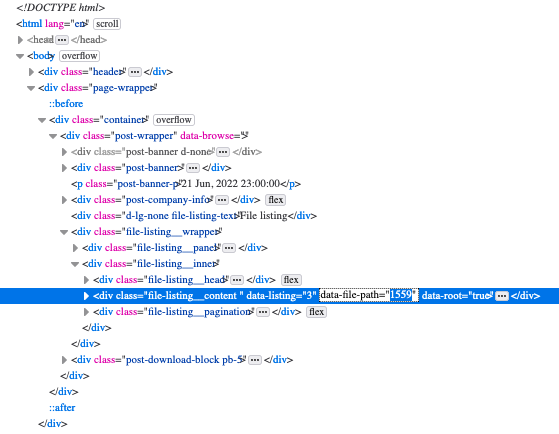This screenshot has height=434, width=559.
Task: Select the post-banner-p paragraph node
Action: (186, 184)
